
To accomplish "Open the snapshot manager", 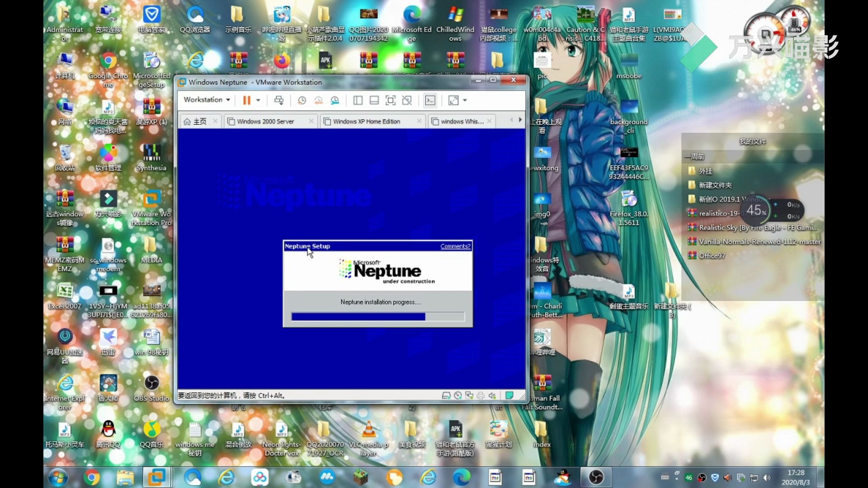I will click(335, 100).
